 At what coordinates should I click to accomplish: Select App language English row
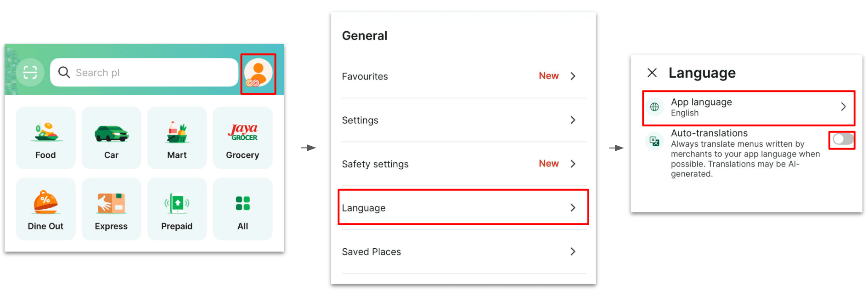(749, 108)
